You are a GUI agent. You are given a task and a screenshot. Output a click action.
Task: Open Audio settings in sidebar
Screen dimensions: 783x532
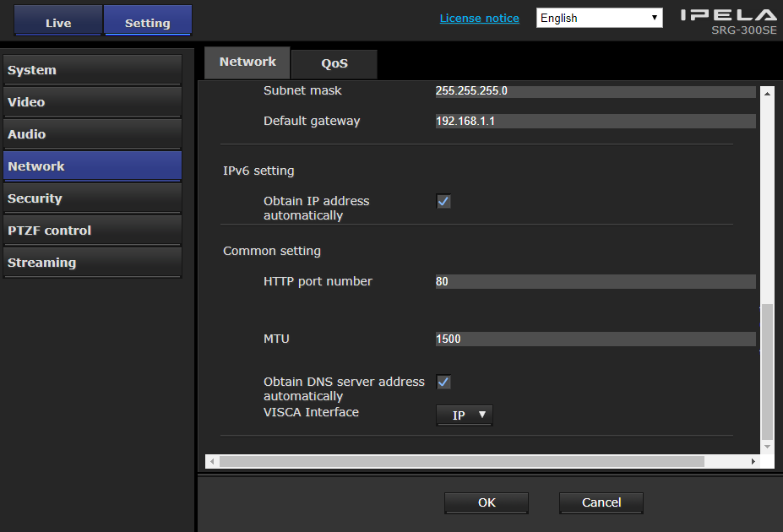pos(92,134)
